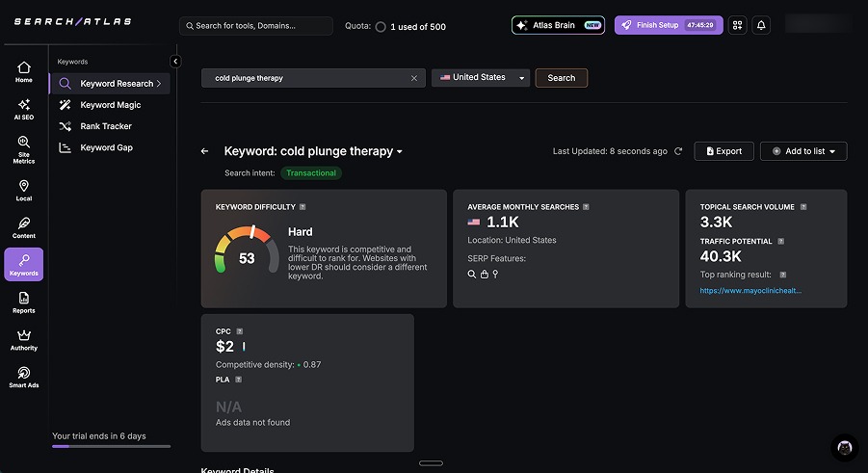
Task: Open the Add to list dropdown
Action: point(803,151)
